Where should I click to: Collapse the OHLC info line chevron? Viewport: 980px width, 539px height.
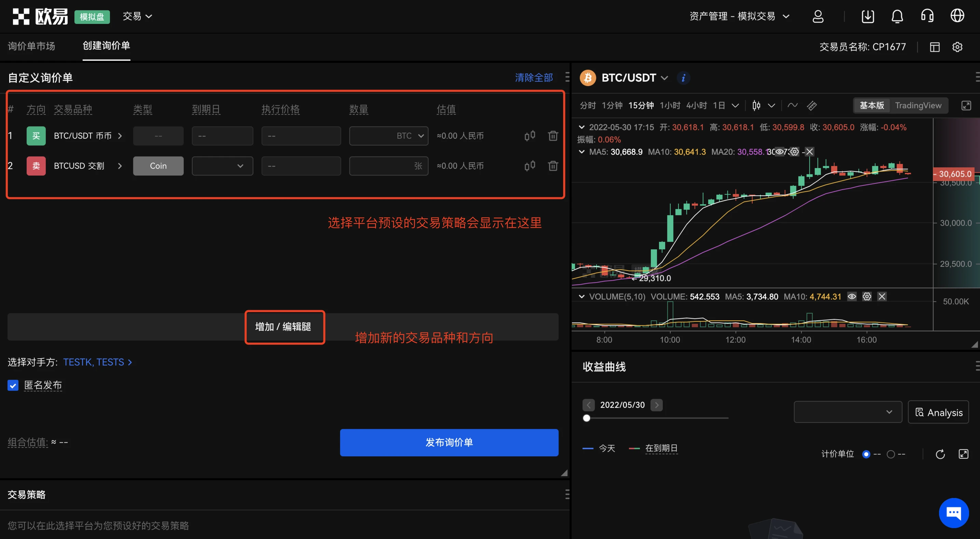(x=581, y=127)
